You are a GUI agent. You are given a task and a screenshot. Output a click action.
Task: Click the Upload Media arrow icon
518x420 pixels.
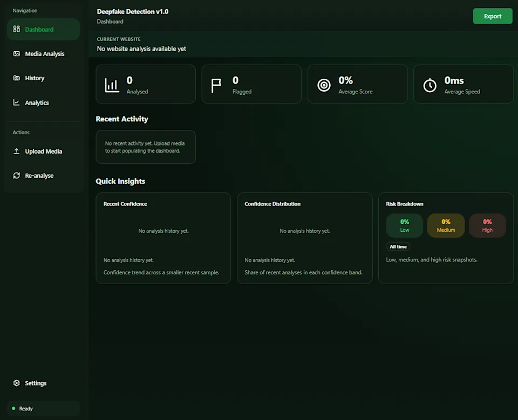tap(16, 151)
